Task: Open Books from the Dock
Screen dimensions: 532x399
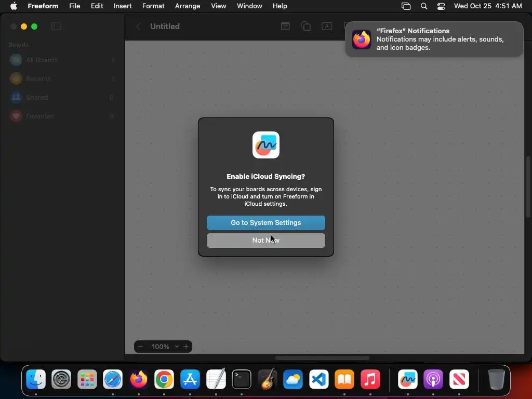Action: coord(344,379)
